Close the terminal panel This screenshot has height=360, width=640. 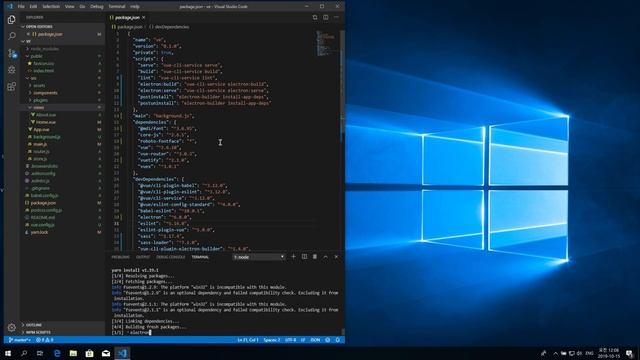click(x=336, y=257)
